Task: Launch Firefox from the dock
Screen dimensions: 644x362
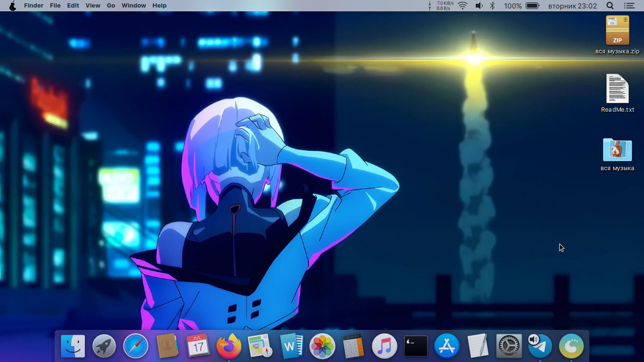Action: [x=229, y=346]
